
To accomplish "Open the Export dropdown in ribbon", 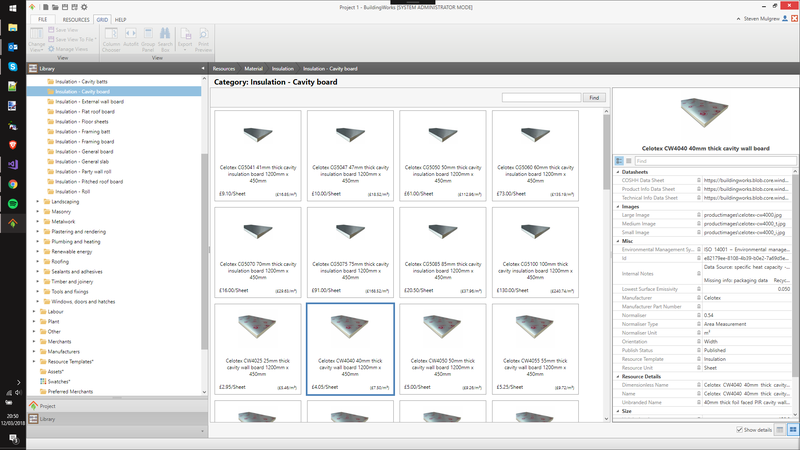I will pos(185,40).
